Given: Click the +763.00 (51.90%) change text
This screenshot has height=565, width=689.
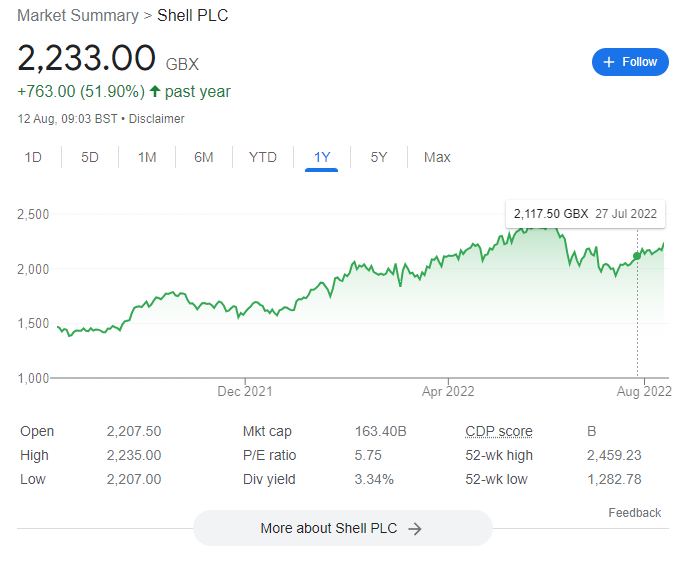Looking at the screenshot, I should click(81, 91).
